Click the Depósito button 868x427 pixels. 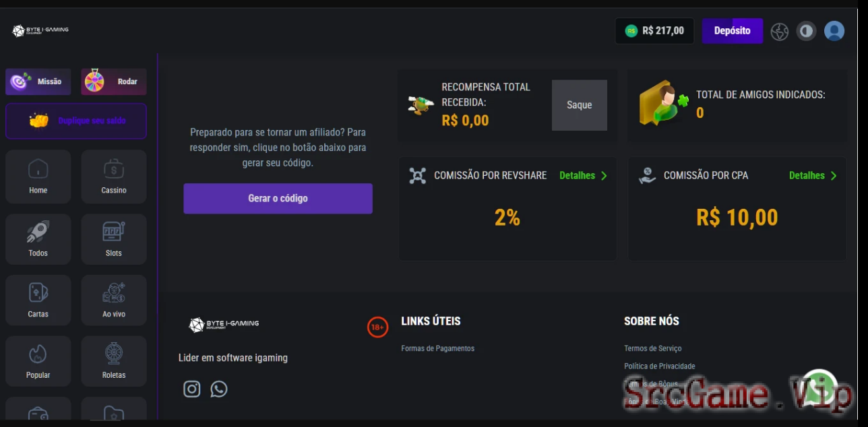[733, 31]
